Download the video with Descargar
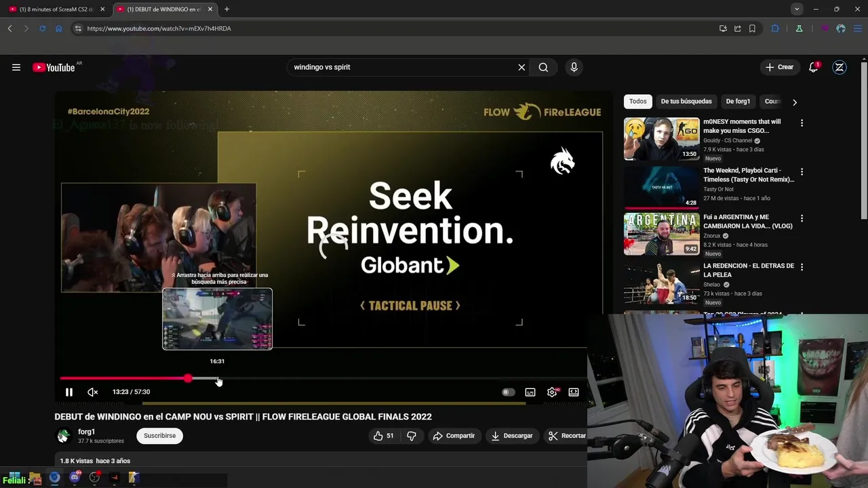Viewport: 868px width, 488px height. [x=512, y=436]
